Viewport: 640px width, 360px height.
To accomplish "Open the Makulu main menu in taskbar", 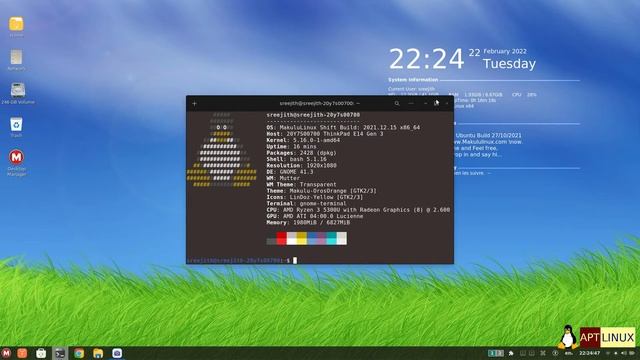I will point(6,353).
